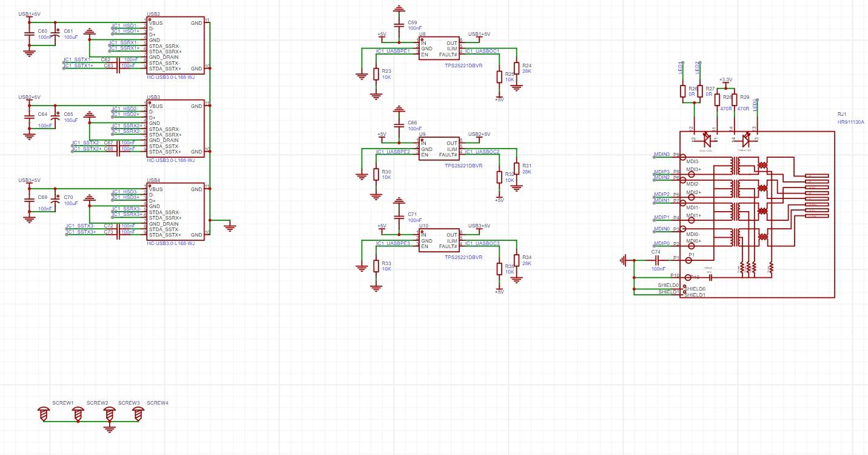Select the U9 TPS25221DBVR chip body
Screen dimensions: 868x455
[x=440, y=149]
